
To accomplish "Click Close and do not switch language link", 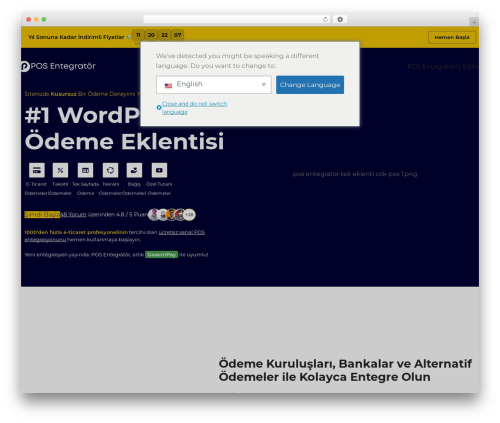I will (194, 108).
